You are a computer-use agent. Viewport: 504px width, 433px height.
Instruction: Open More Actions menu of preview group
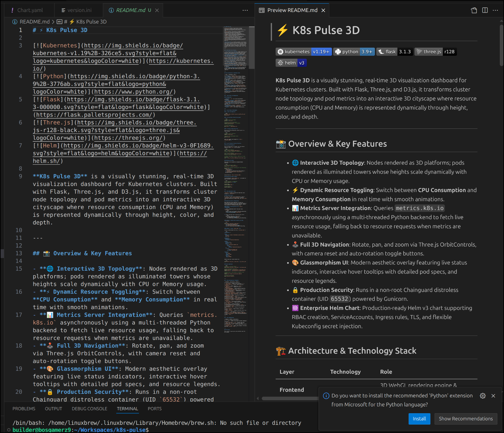(495, 10)
